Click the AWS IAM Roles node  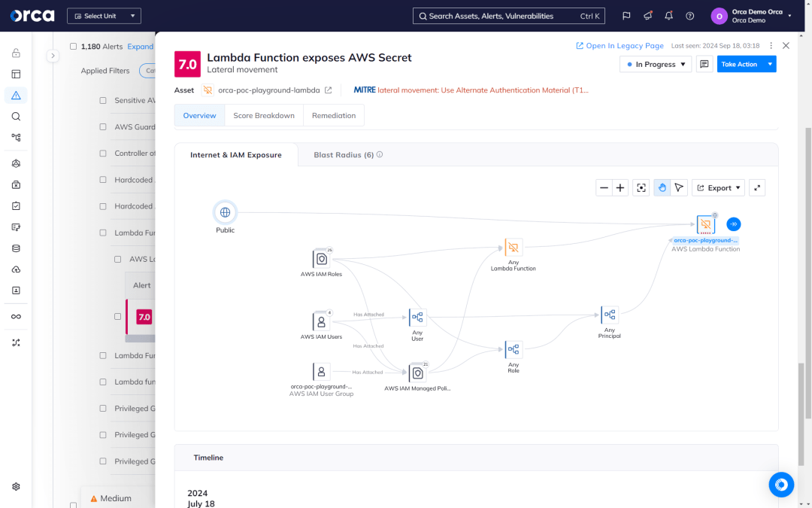321,258
